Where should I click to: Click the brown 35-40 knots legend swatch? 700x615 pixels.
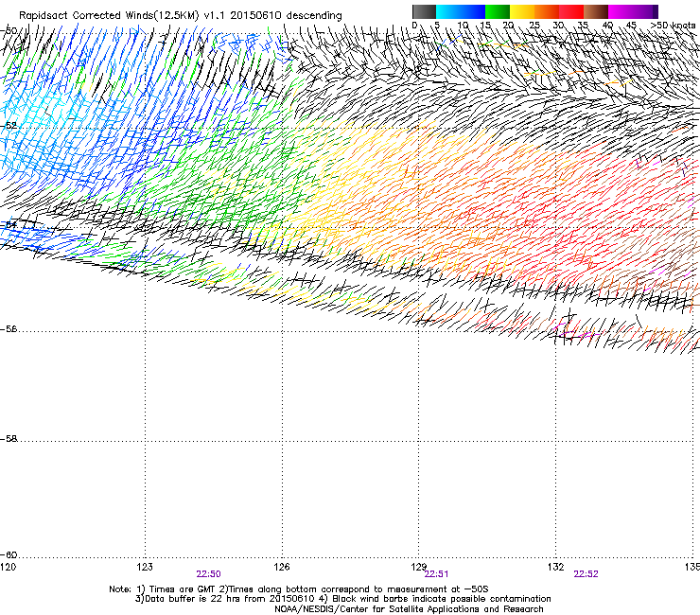click(596, 11)
